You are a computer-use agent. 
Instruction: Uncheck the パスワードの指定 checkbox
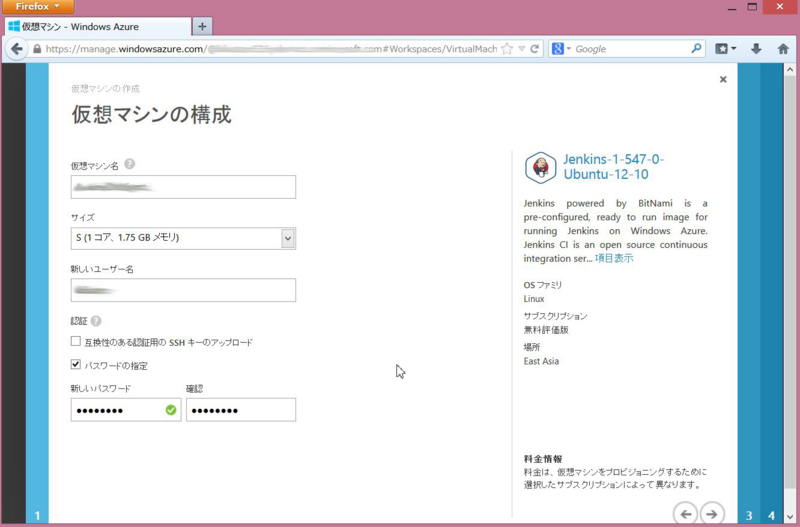(76, 364)
